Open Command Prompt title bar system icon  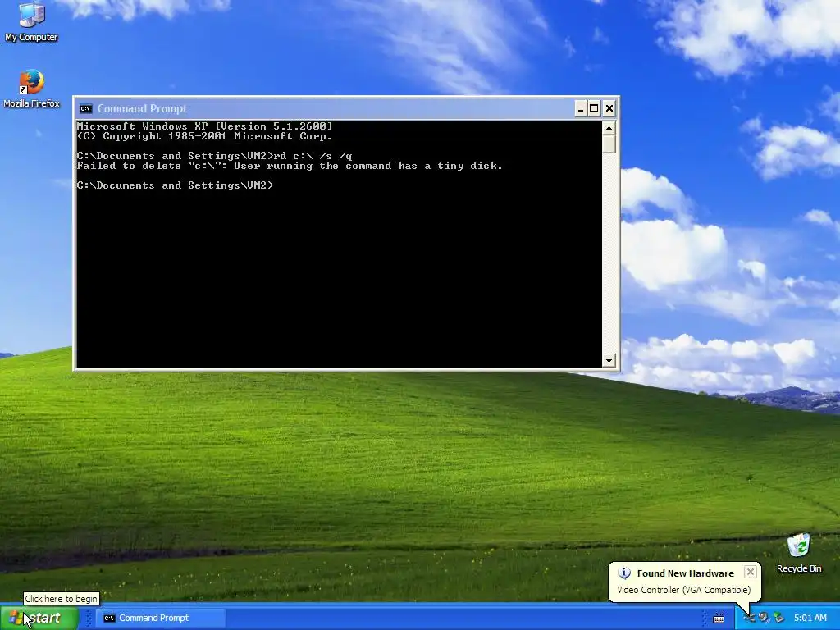coord(85,109)
